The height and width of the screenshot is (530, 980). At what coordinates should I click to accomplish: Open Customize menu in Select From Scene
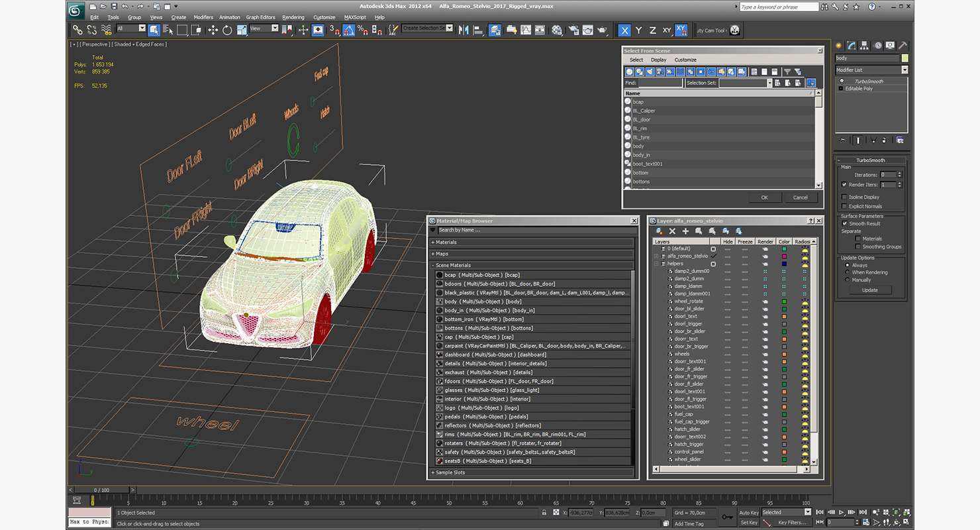[685, 60]
